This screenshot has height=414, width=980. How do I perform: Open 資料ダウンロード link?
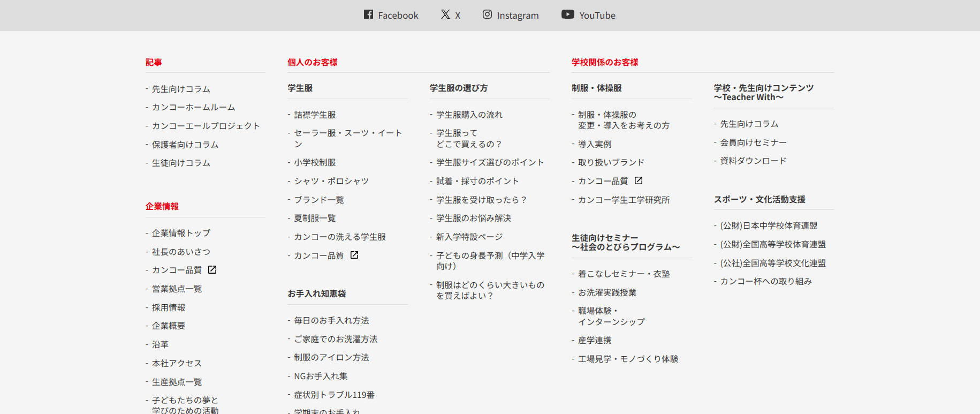pos(753,161)
